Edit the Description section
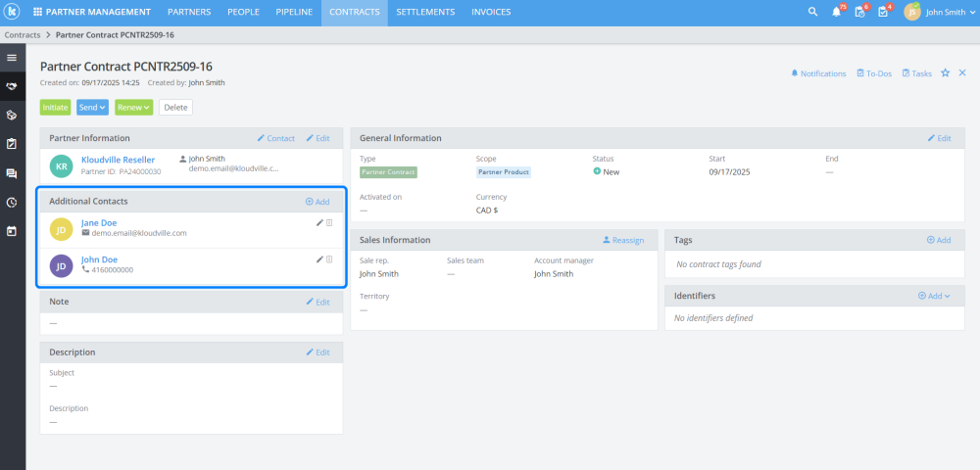980x470 pixels. [x=318, y=352]
